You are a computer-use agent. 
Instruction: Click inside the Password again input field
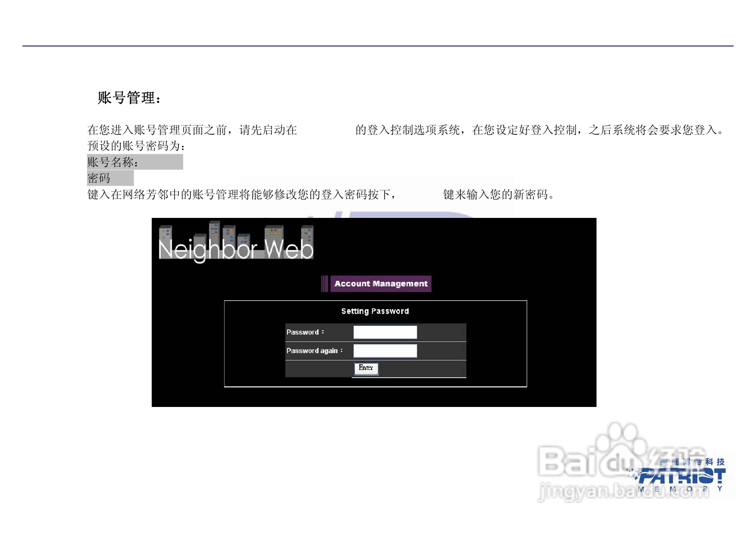385,350
